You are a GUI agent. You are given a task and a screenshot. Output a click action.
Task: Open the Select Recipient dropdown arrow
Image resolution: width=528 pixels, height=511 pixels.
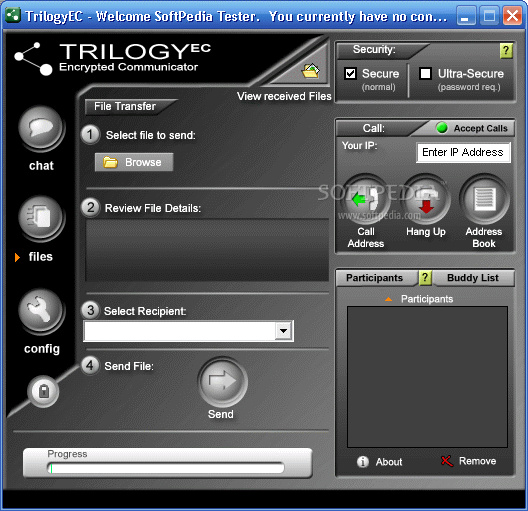(284, 331)
